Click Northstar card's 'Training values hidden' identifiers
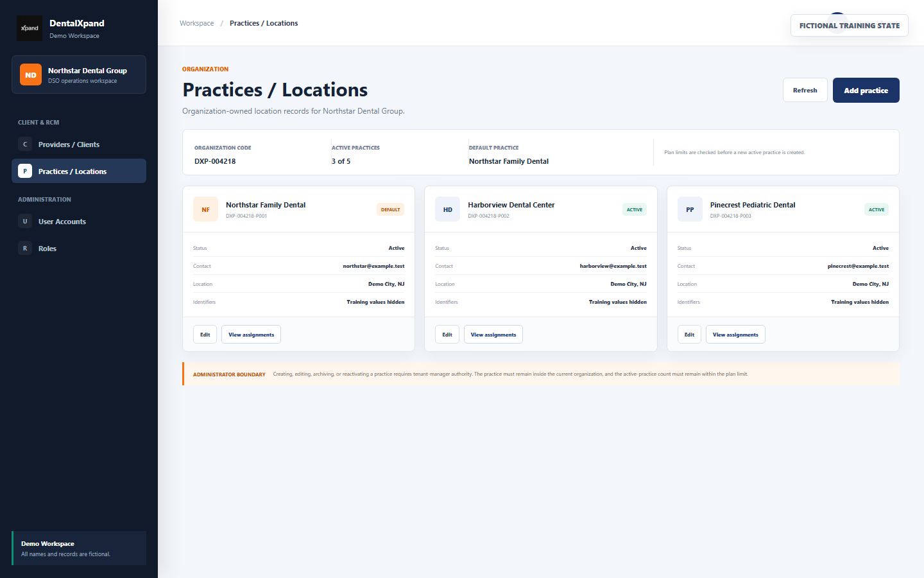Screen dimensions: 924x578 coord(375,302)
